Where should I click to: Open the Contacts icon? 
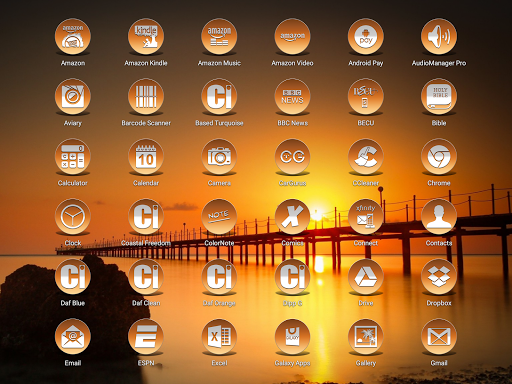439,217
